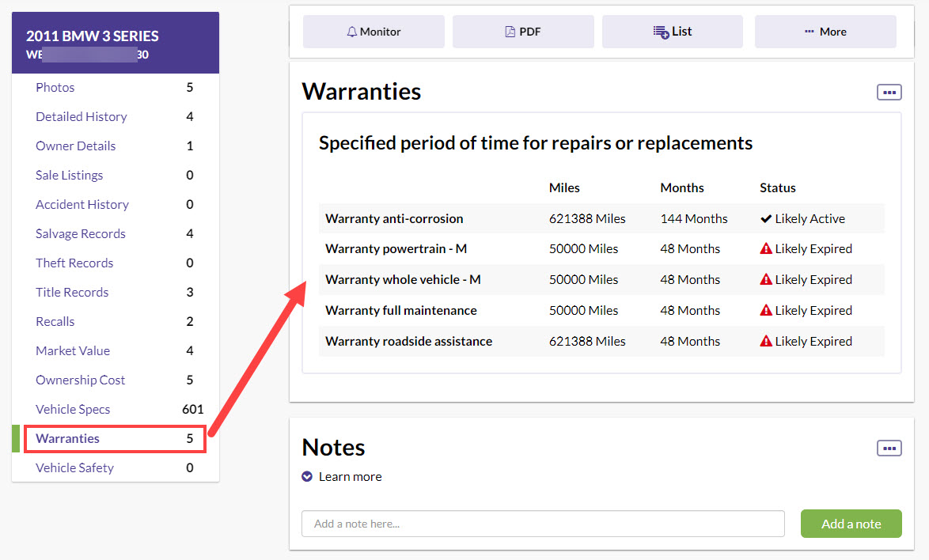Click the document icon on PDF button
Image resolution: width=929 pixels, height=560 pixels.
click(x=510, y=32)
